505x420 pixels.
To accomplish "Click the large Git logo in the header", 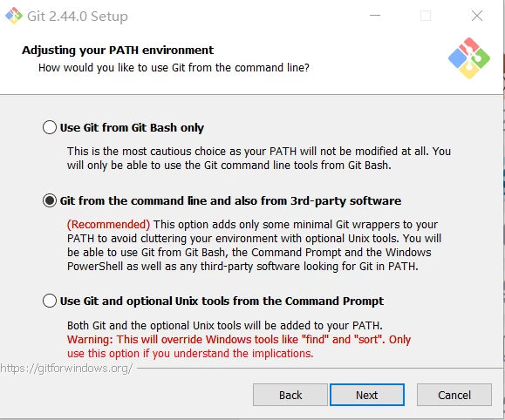I will tap(469, 58).
